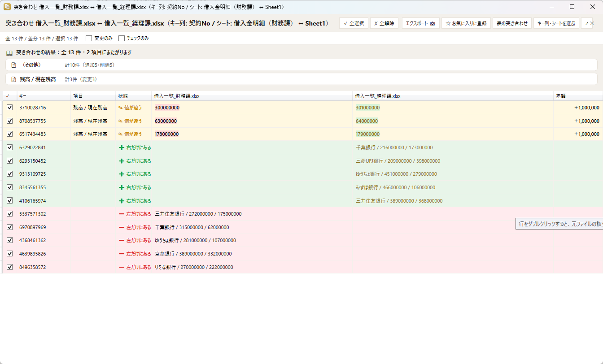Toggle checkbox for key 4368461362
The height and width of the screenshot is (364, 603).
10,240
